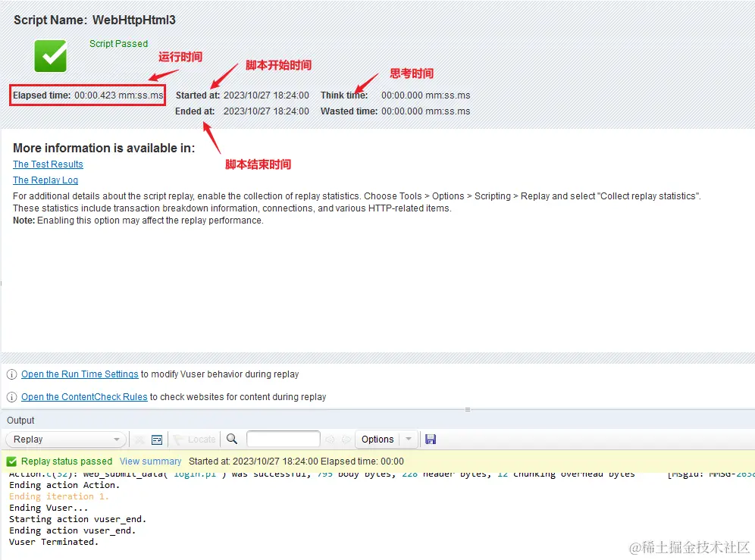
Task: Click the Ended at timestamp value
Action: (266, 111)
